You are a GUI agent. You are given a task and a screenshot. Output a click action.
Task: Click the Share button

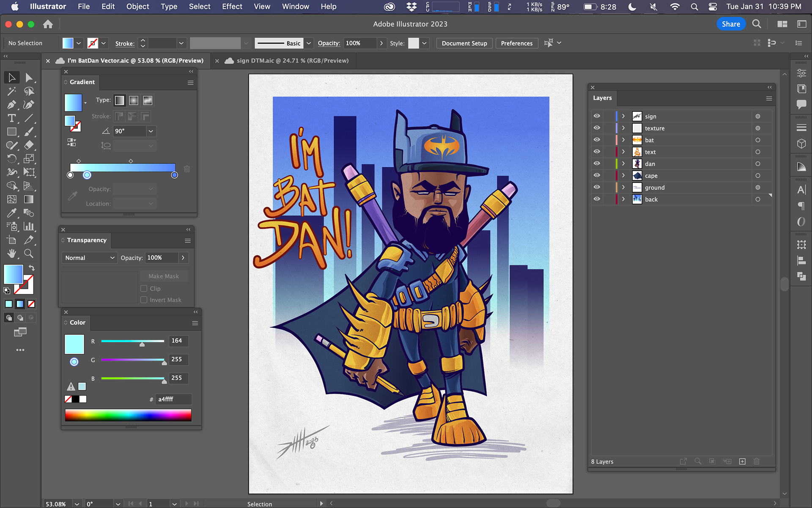[731, 24]
